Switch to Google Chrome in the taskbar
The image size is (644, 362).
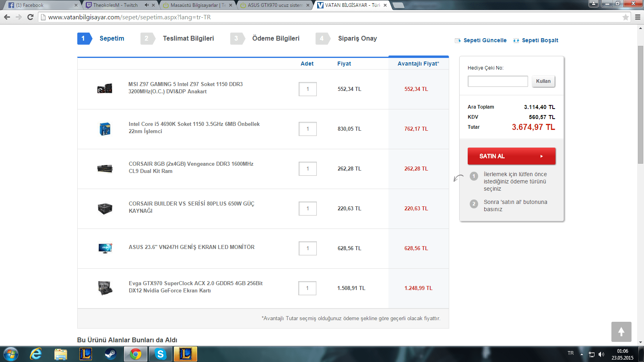[136, 354]
